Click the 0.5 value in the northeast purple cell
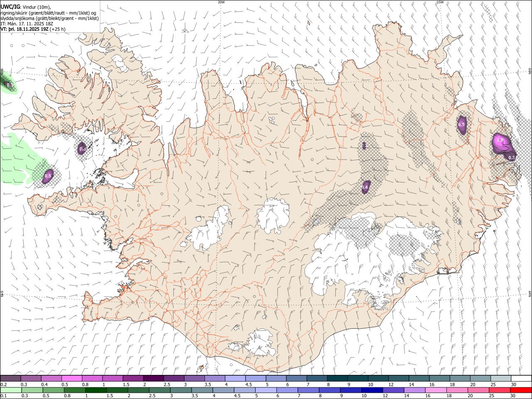Viewport: 532px width, 399px height. [x=461, y=124]
